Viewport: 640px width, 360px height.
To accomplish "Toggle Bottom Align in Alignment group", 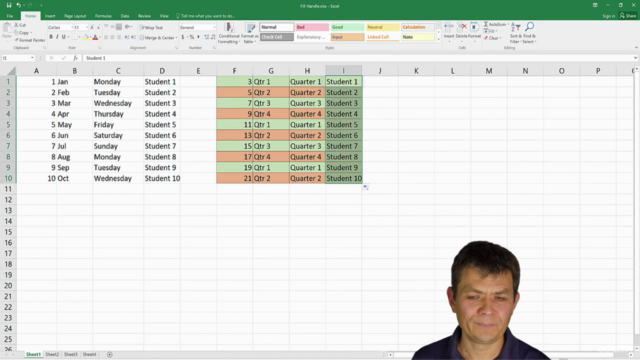I will pyautogui.click(x=119, y=27).
